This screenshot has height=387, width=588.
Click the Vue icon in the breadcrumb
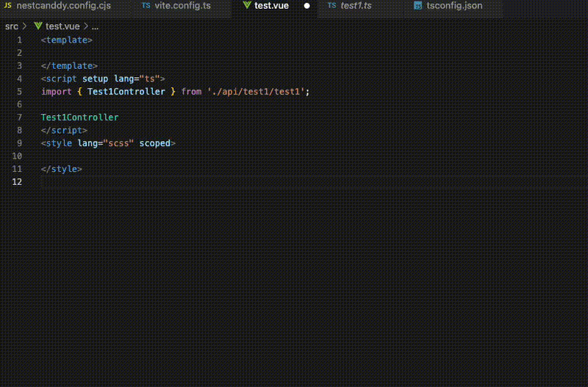tap(38, 26)
